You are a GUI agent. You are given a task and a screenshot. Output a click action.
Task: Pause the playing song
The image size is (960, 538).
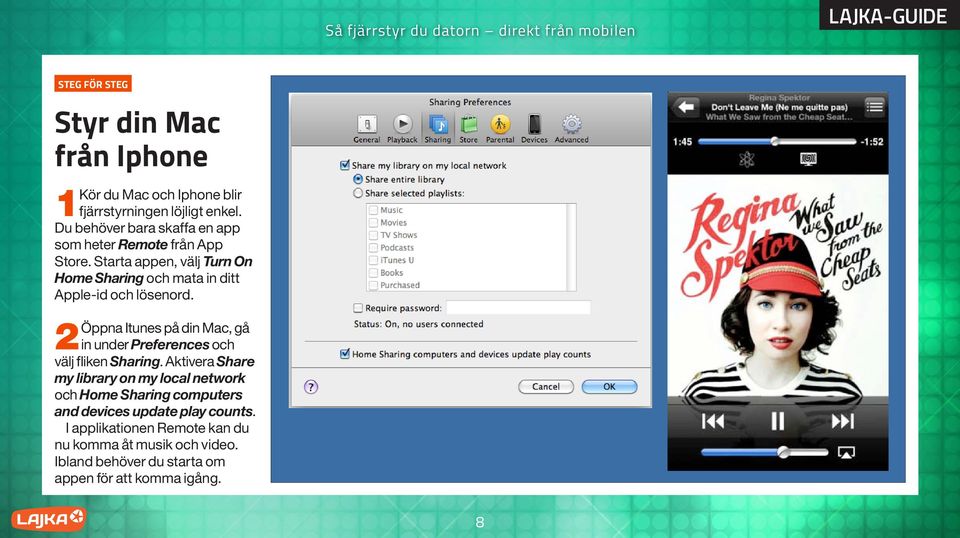[x=778, y=421]
